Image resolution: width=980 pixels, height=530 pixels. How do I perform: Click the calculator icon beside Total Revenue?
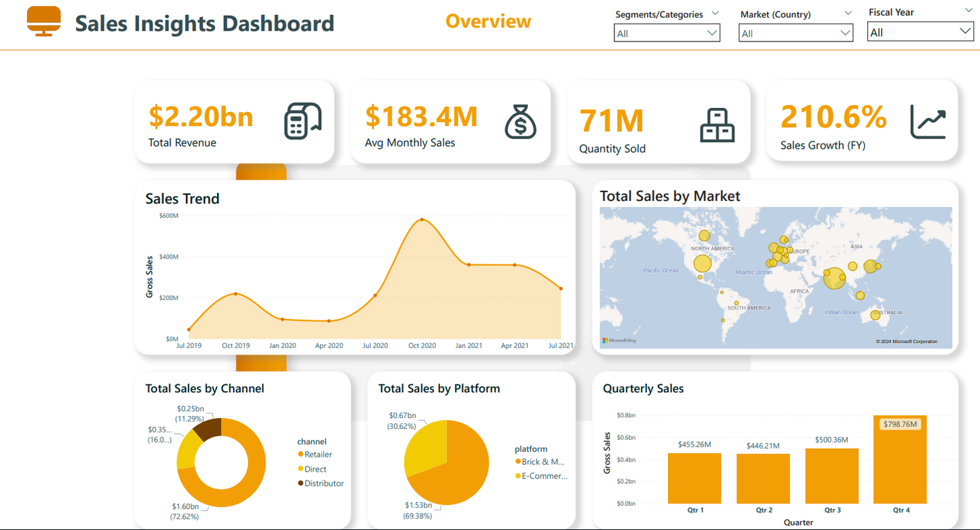point(303,121)
